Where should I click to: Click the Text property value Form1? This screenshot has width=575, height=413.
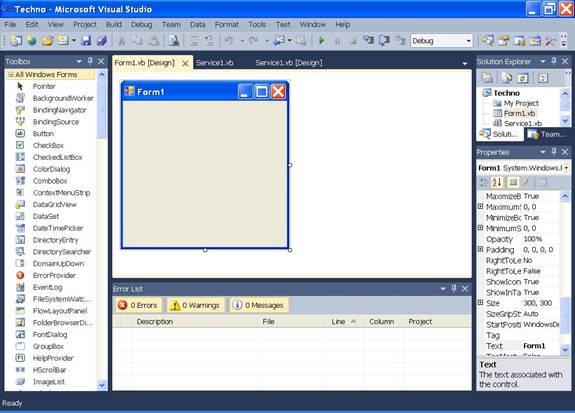(540, 346)
